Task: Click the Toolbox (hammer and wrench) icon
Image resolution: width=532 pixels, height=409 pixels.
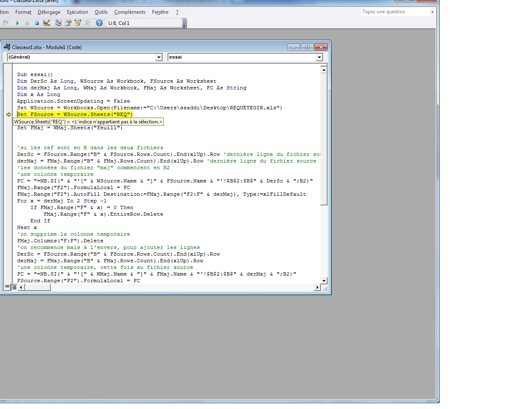Action: (87, 23)
